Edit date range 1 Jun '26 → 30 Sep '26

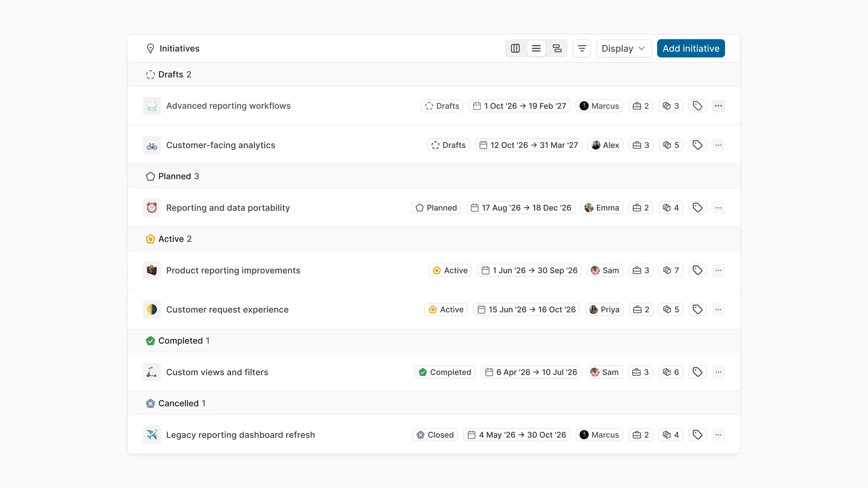529,270
